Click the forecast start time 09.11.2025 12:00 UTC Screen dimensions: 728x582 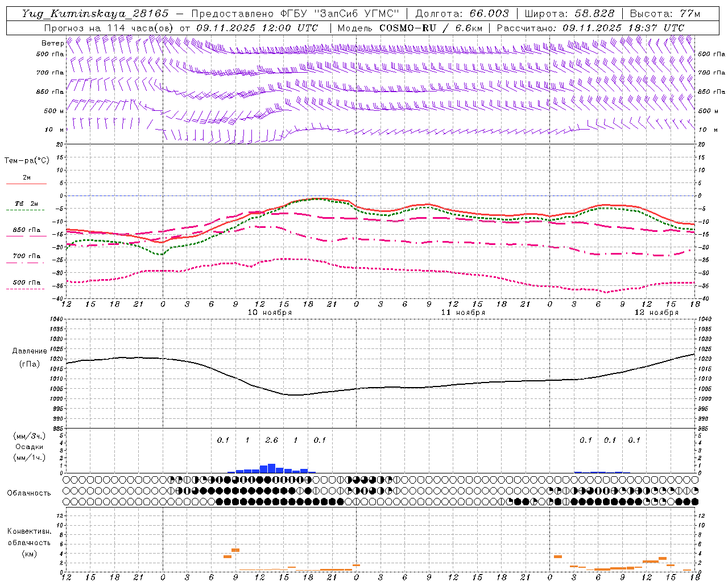click(258, 28)
